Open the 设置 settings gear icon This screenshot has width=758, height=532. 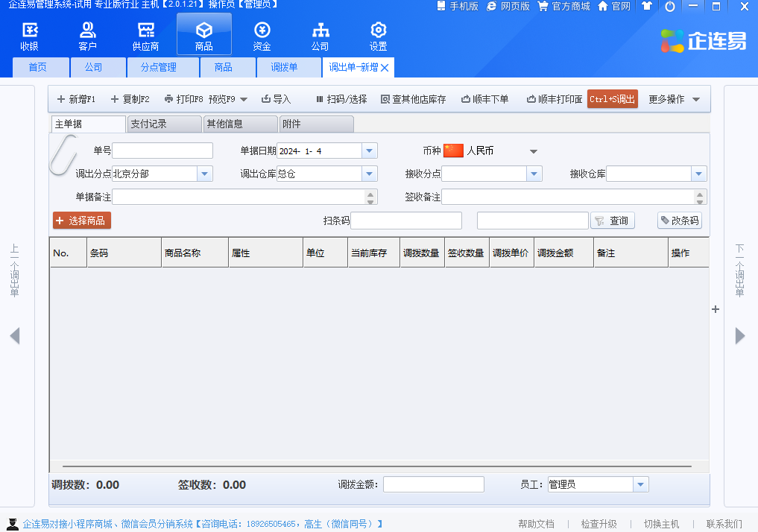(x=378, y=36)
